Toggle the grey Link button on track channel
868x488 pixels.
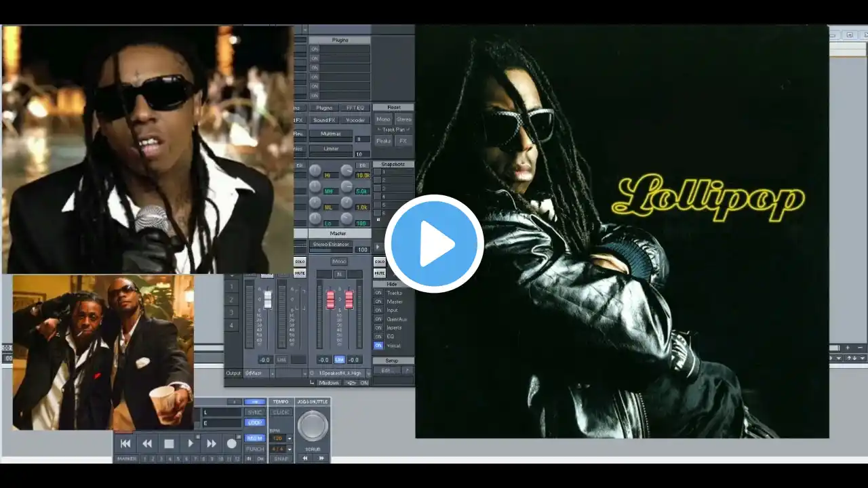(281, 360)
